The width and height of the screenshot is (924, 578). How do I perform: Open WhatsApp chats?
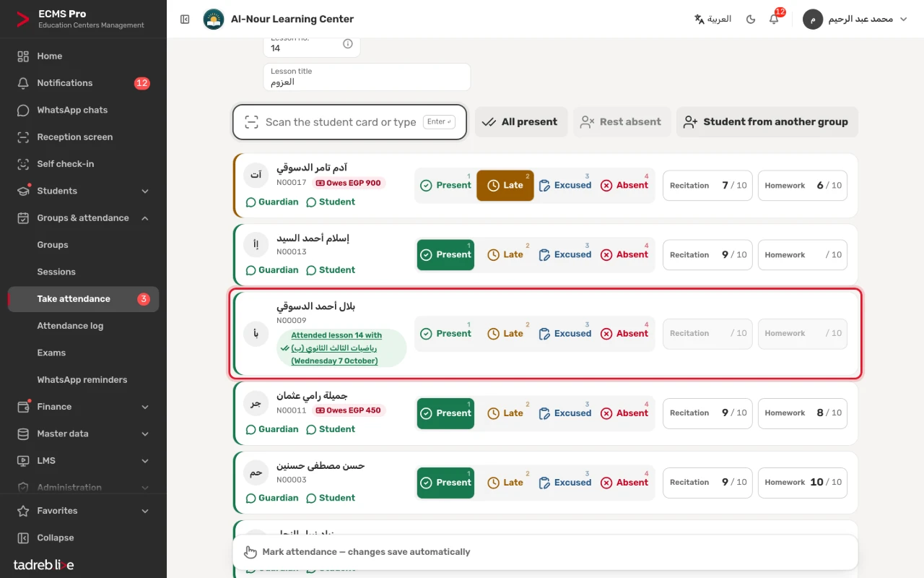pos(83,110)
